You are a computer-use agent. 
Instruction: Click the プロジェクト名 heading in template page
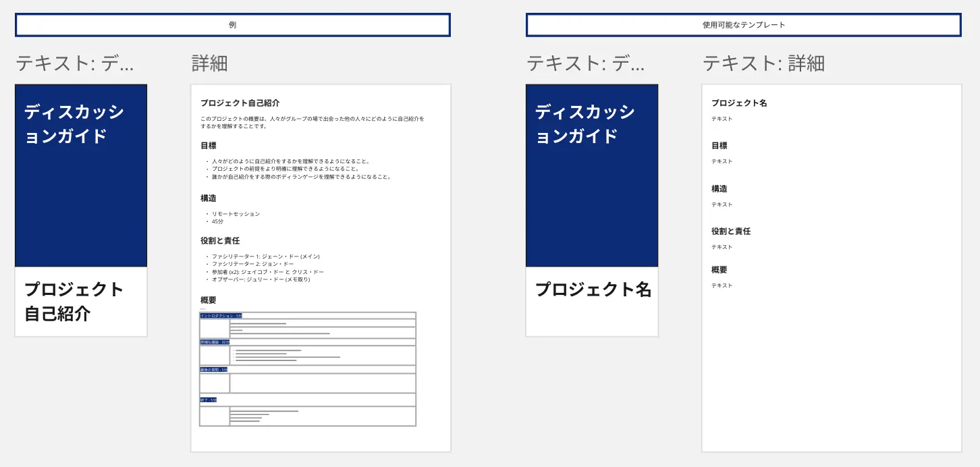(x=739, y=103)
